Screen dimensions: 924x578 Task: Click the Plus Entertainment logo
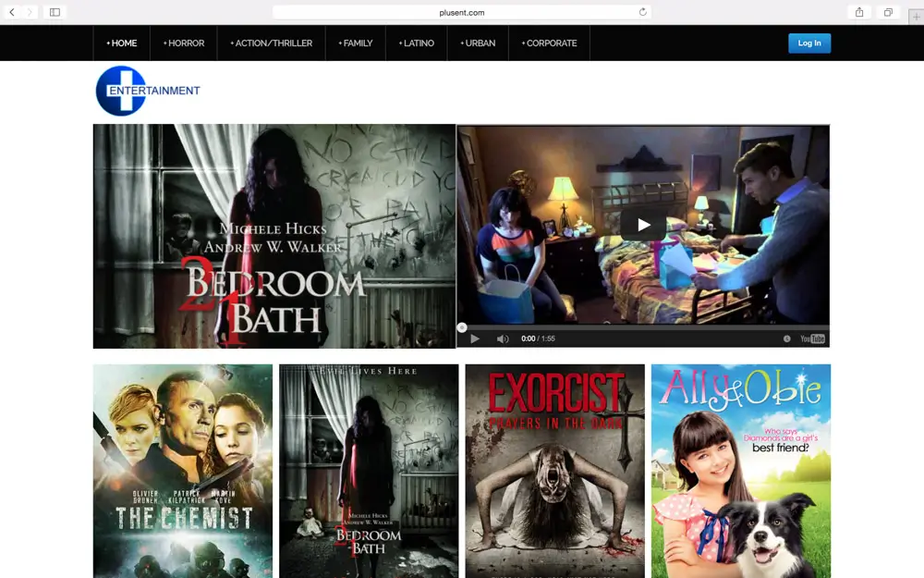pyautogui.click(x=148, y=91)
